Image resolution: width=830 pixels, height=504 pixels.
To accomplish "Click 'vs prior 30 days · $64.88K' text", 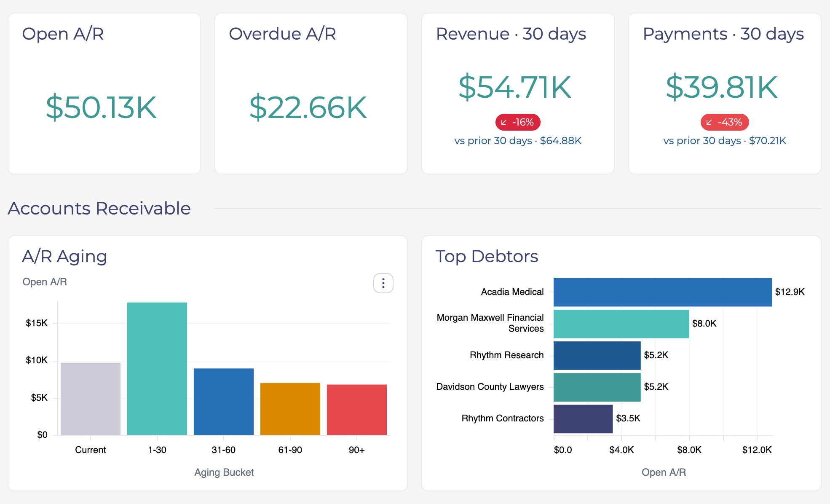I will (x=518, y=141).
